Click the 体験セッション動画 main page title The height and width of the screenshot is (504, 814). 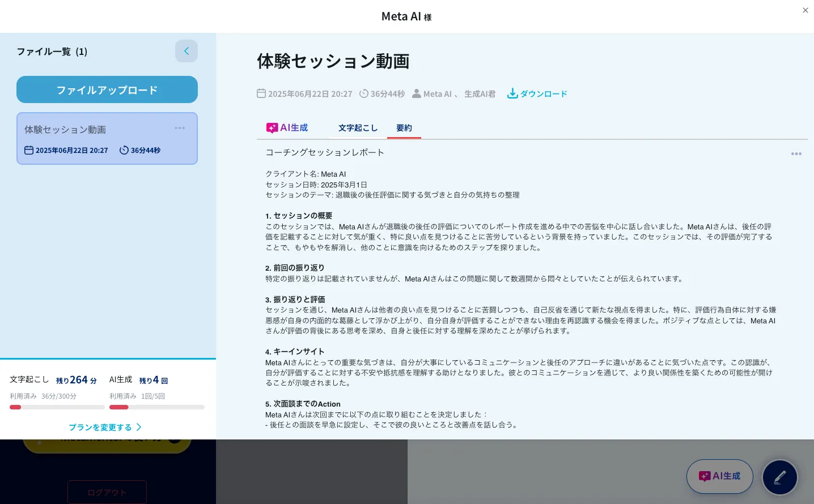[333, 61]
